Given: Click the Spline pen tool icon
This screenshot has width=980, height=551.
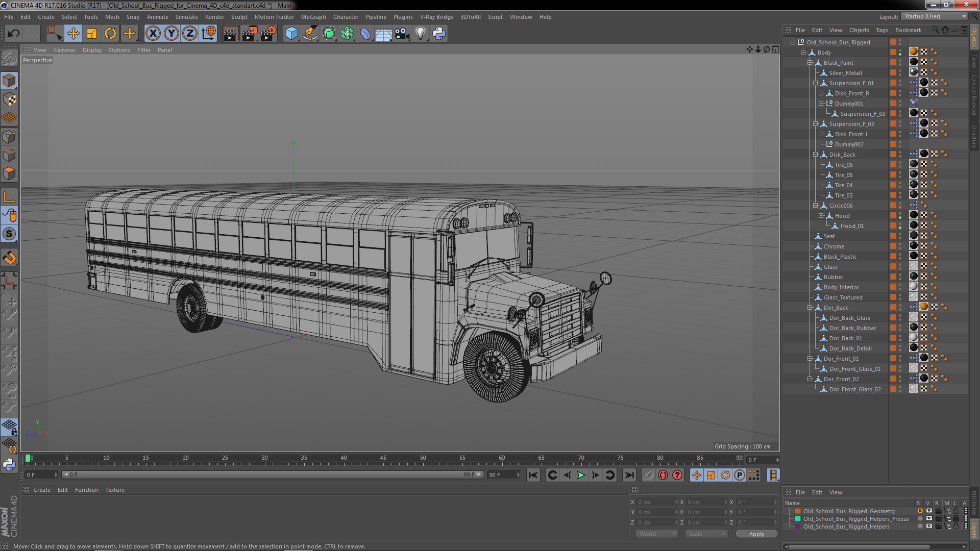Looking at the screenshot, I should [x=310, y=34].
